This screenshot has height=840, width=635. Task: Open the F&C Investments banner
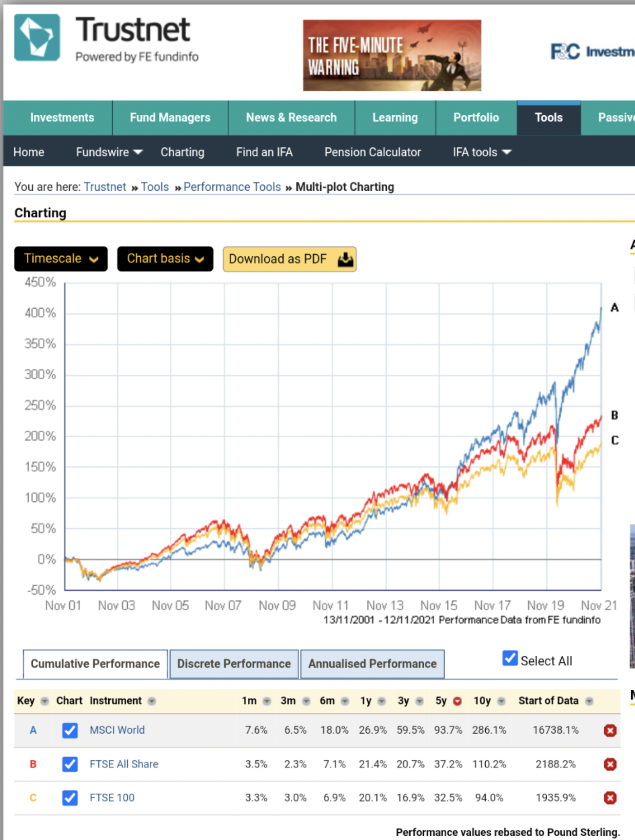[592, 52]
